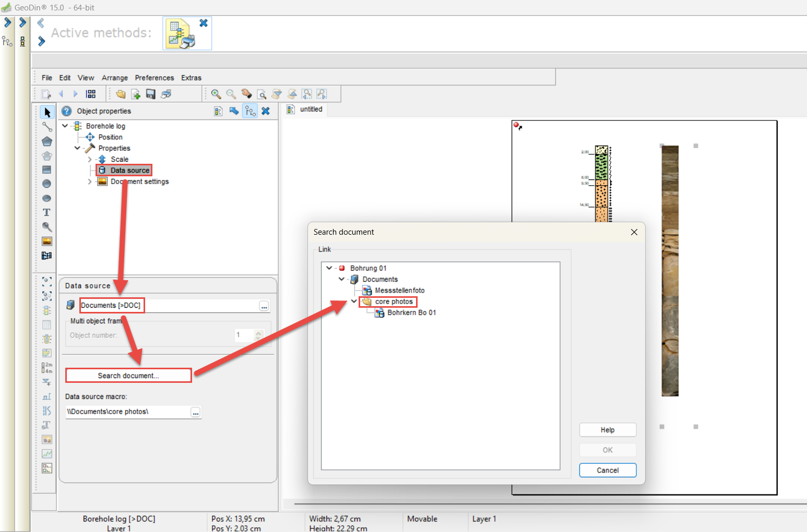This screenshot has height=532, width=807.
Task: Select the arrow pointer tool
Action: (x=47, y=112)
